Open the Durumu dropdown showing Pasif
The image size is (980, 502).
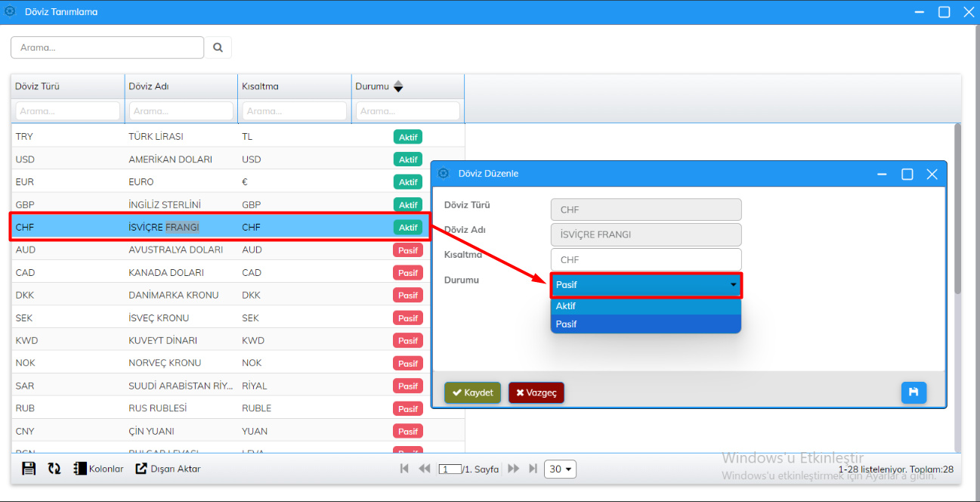(x=646, y=285)
